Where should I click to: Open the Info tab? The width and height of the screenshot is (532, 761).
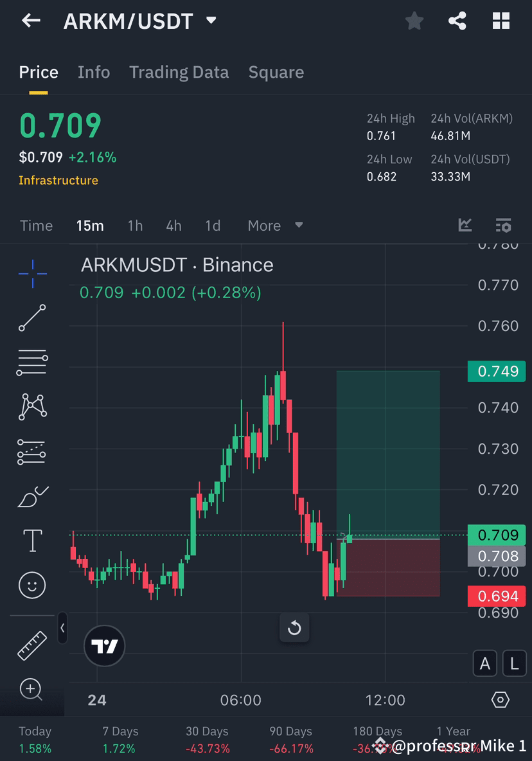tap(94, 72)
